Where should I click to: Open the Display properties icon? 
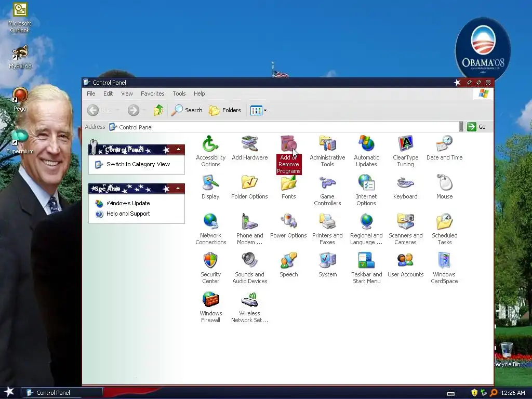click(210, 187)
